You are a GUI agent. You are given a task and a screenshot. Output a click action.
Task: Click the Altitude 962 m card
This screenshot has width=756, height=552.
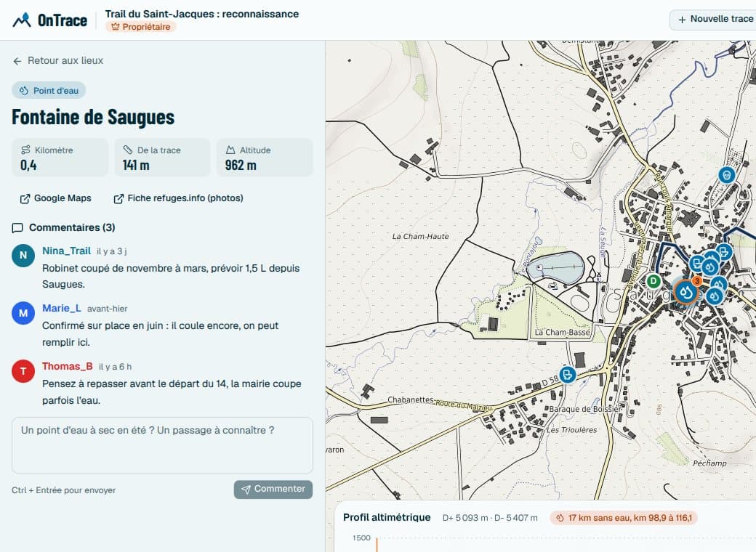(x=265, y=158)
